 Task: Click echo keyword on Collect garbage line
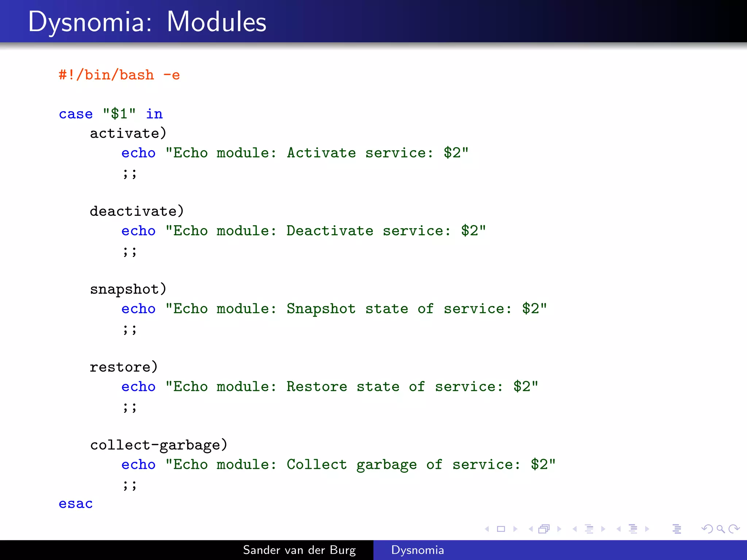click(139, 464)
